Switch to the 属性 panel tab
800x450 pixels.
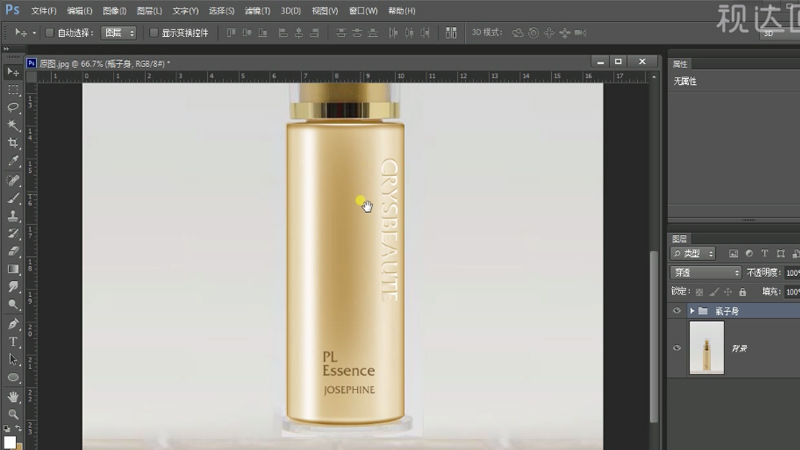click(x=680, y=64)
